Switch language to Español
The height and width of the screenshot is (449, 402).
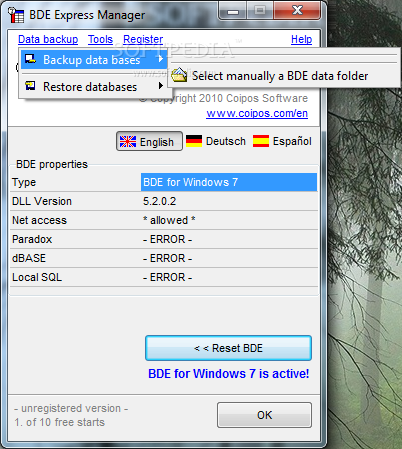282,141
